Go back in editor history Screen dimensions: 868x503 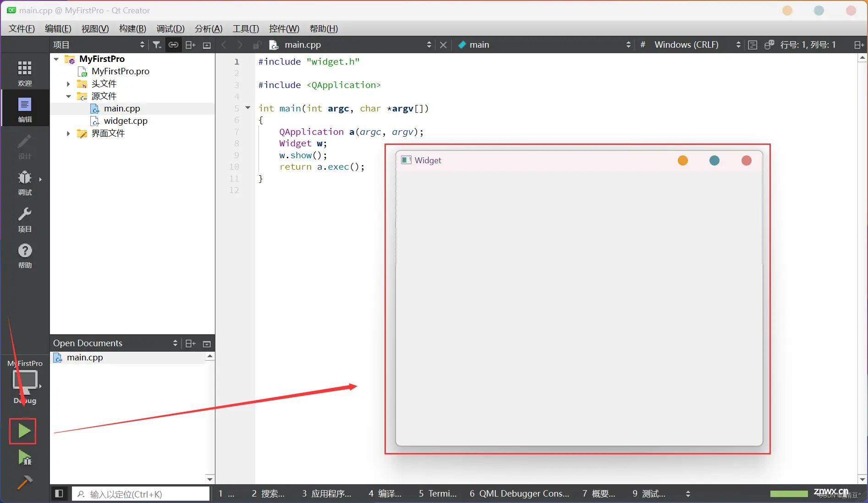click(224, 45)
